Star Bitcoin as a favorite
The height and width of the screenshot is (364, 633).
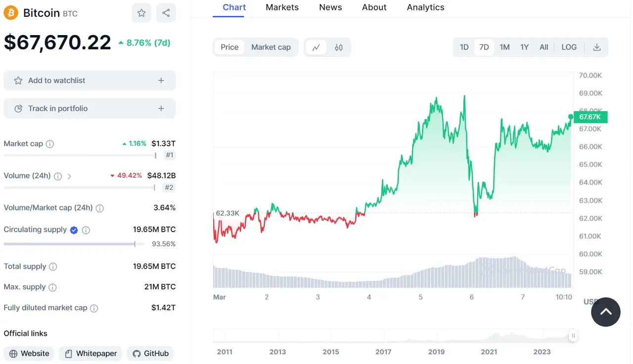(x=141, y=13)
